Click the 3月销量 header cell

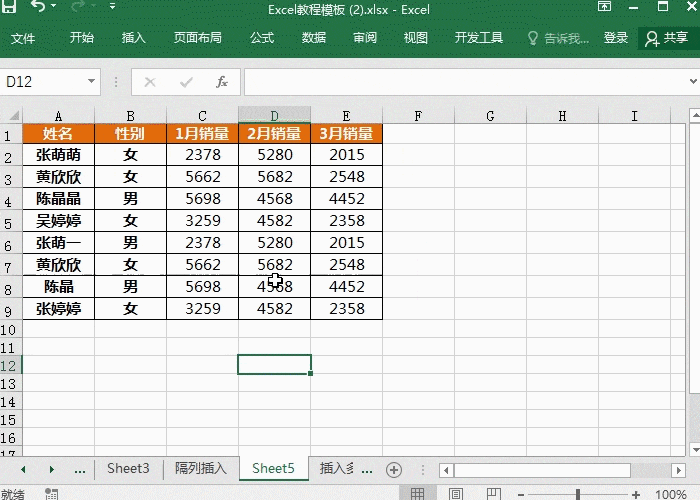click(x=346, y=133)
